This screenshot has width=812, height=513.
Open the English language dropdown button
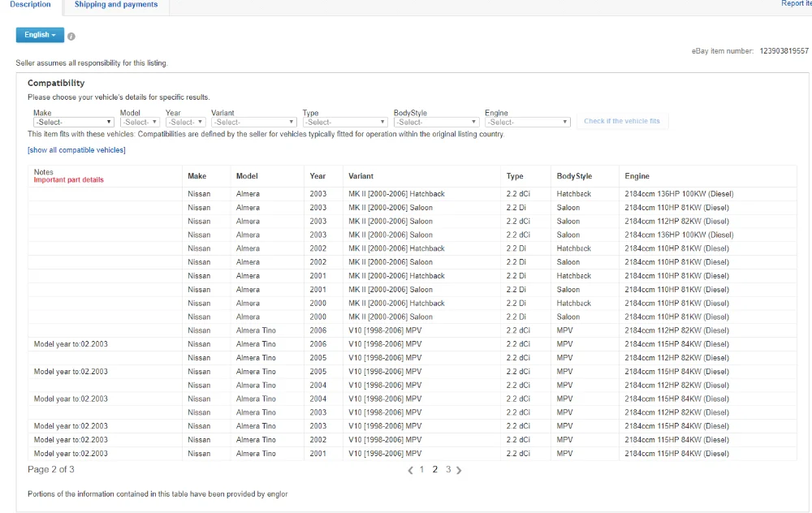40,35
